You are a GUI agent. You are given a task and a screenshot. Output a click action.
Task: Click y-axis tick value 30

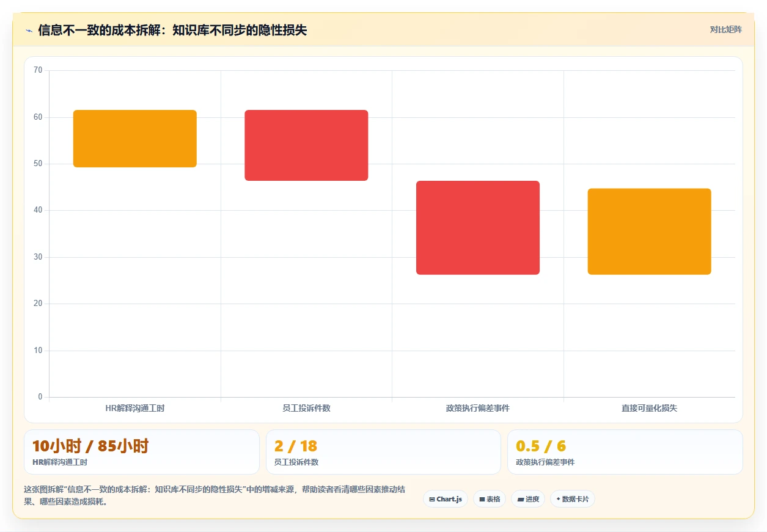[38, 257]
